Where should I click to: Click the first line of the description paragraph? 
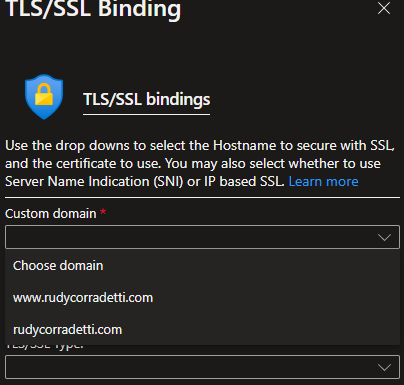point(200,146)
